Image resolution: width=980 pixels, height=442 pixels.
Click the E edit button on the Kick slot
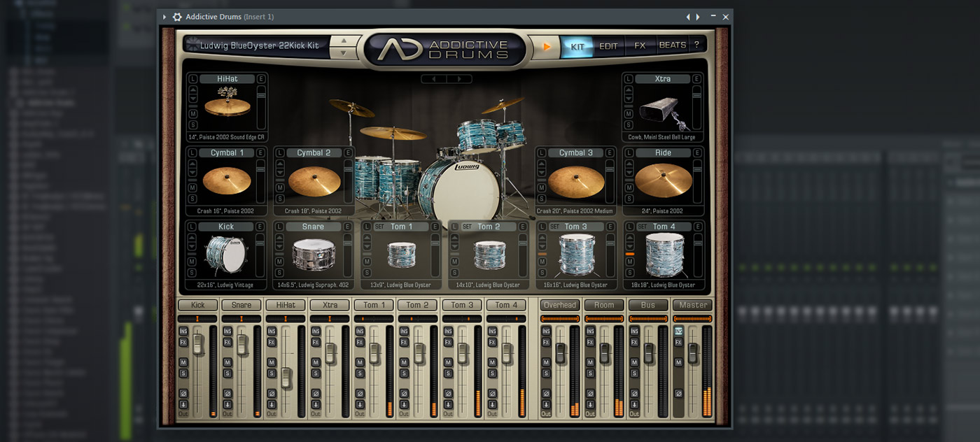click(260, 227)
